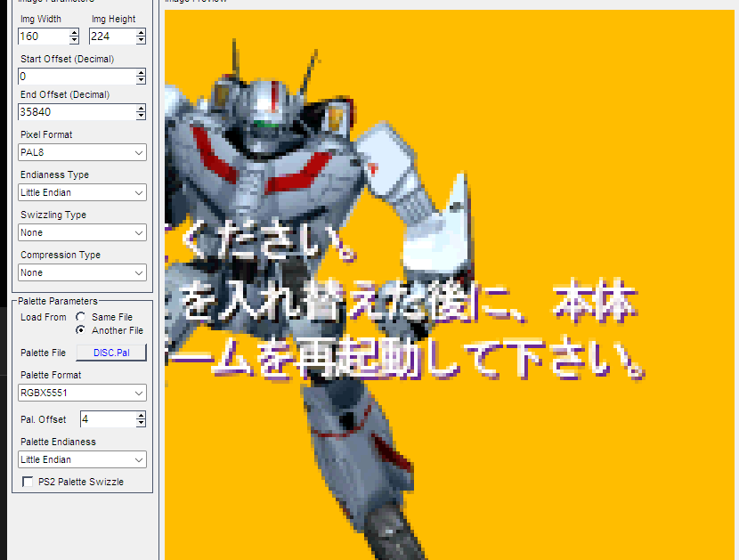Increase Pal. Offset with the up arrow
Image resolution: width=739 pixels, height=560 pixels.
point(141,415)
